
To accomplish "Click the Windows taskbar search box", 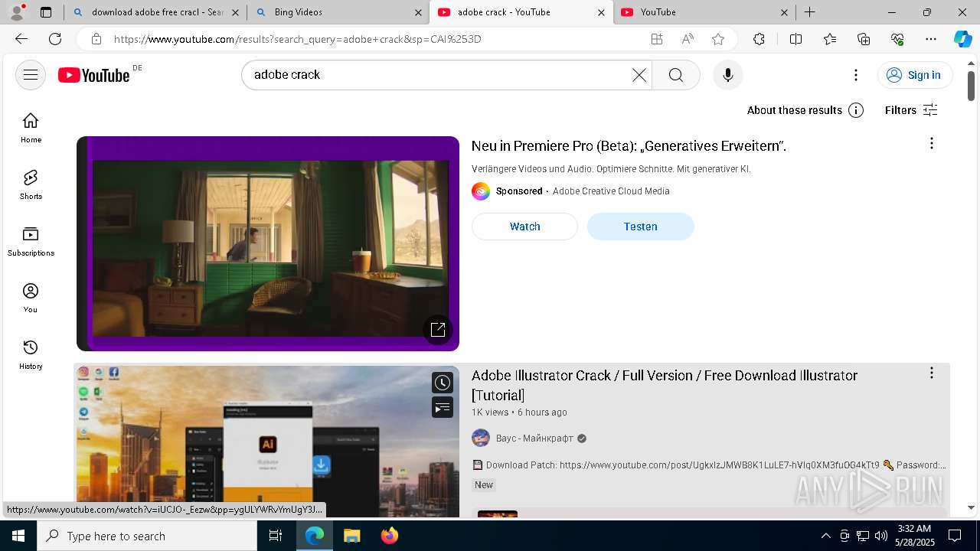I will [147, 536].
